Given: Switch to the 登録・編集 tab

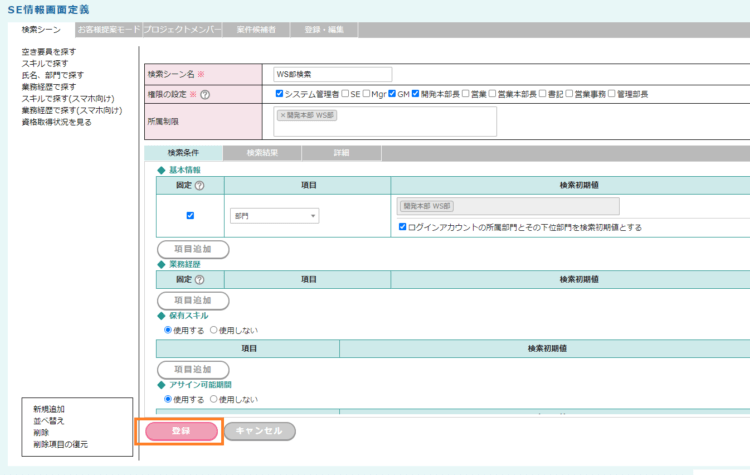Looking at the screenshot, I should click(324, 30).
